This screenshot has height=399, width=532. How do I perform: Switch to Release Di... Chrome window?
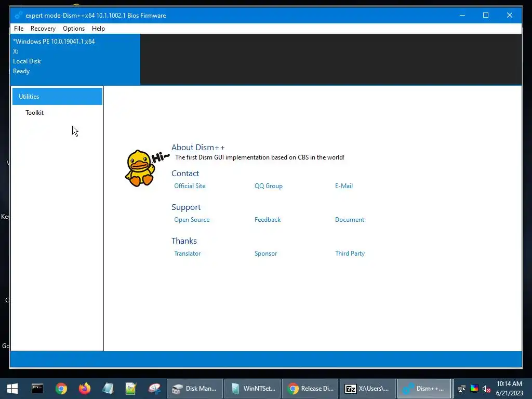pos(310,389)
